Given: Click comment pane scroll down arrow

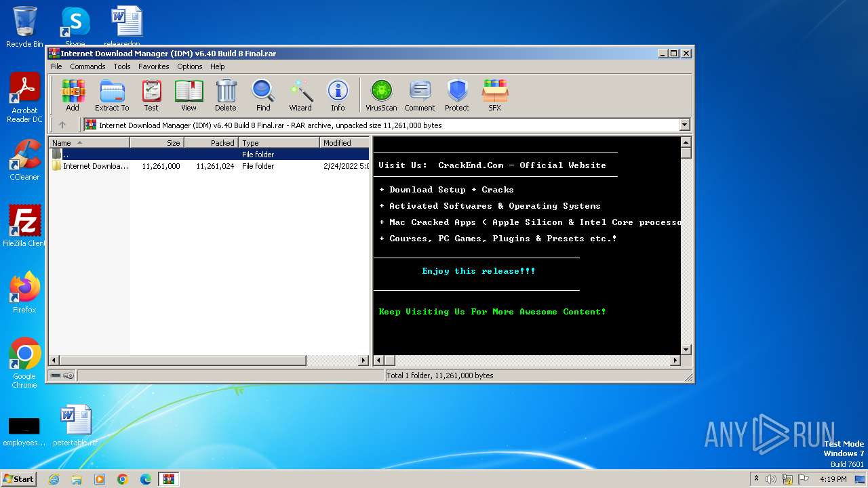Looking at the screenshot, I should [686, 350].
